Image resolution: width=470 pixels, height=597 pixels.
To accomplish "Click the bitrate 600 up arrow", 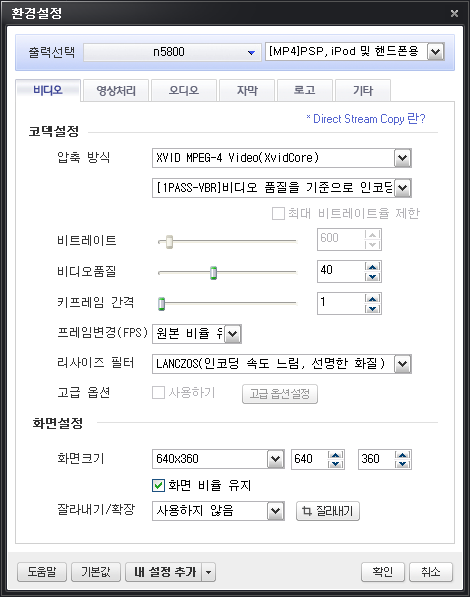I will click(x=372, y=235).
